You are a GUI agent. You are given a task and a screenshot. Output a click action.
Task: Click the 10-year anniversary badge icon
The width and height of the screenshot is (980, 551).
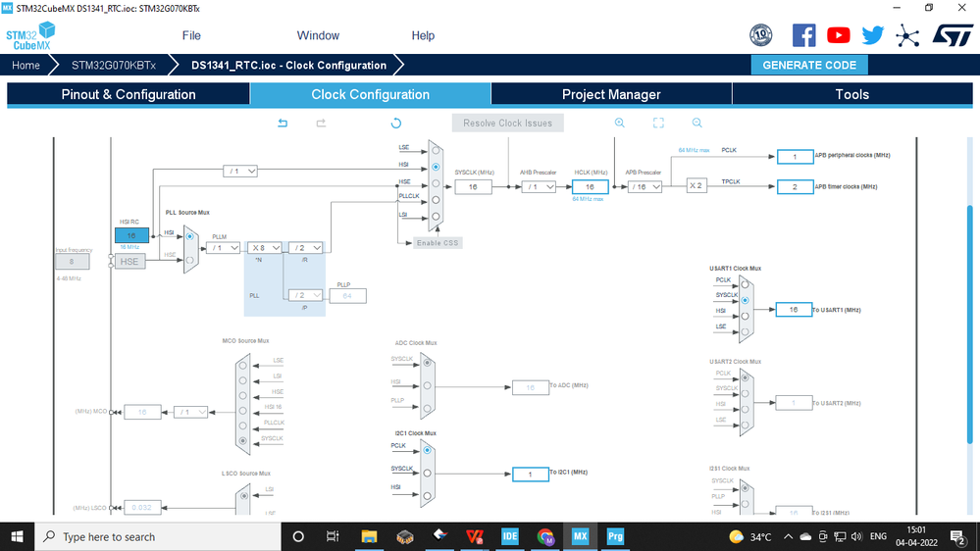(x=760, y=35)
